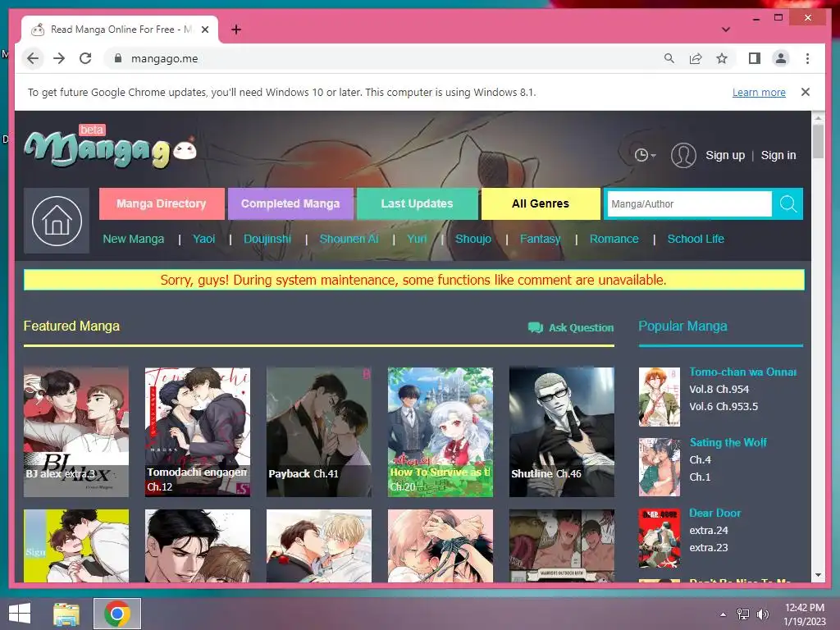Open the Payback Ch.41 cover
840x630 pixels.
coord(319,431)
